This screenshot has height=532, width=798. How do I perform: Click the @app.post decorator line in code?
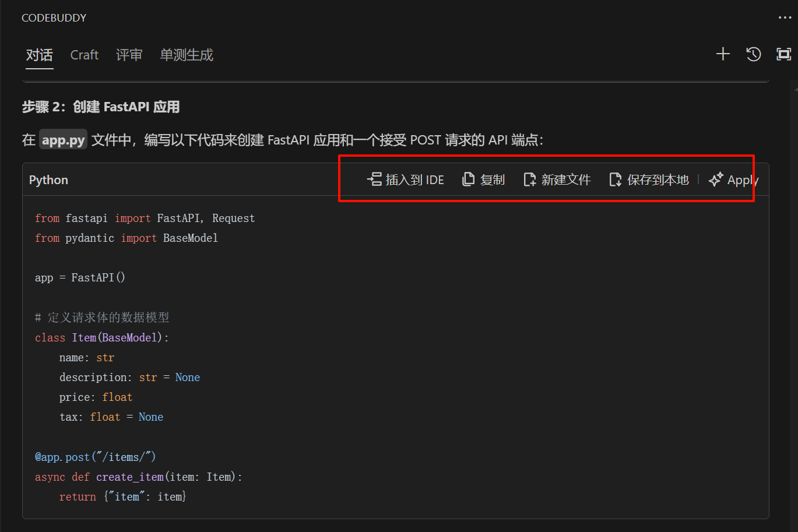pos(95,457)
